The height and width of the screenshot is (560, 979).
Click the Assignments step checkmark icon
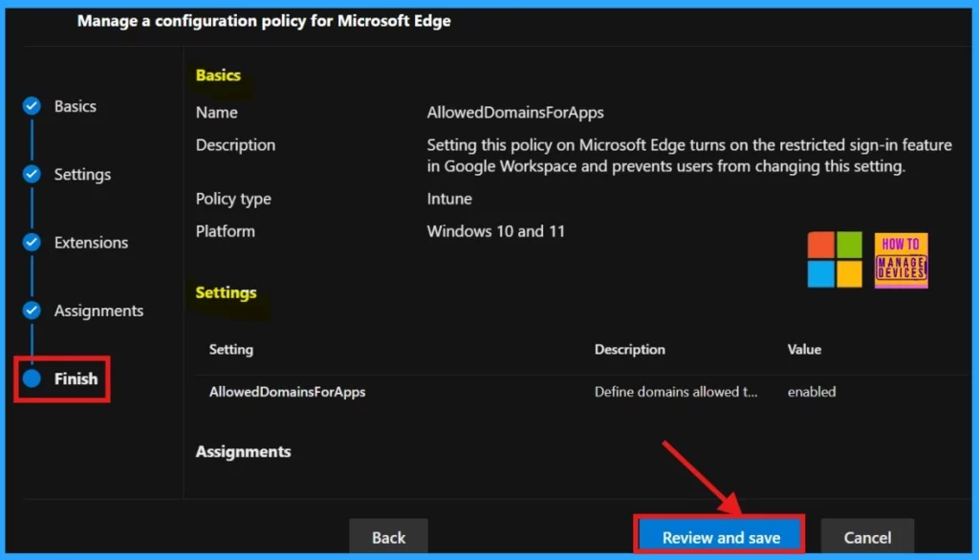coord(32,311)
